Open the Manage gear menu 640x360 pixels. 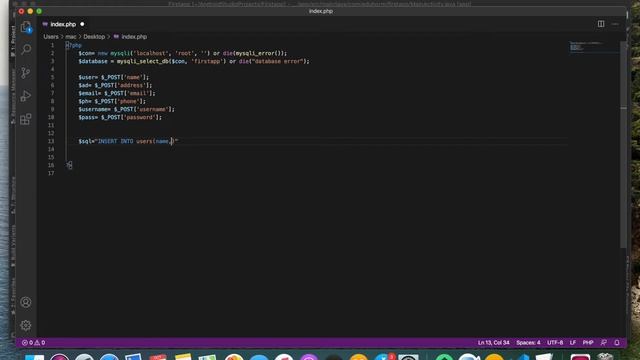[x=26, y=325]
